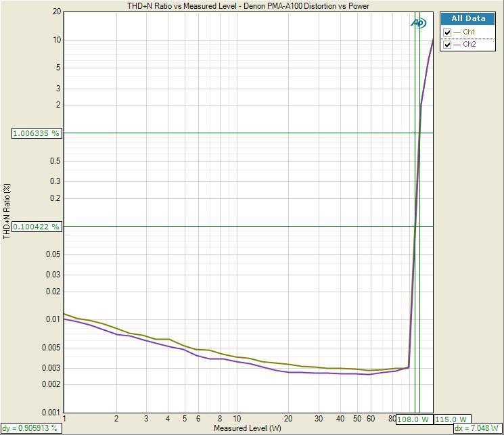Click the Measured Level (W) X-axis label
The width and height of the screenshot is (504, 435).
click(247, 428)
